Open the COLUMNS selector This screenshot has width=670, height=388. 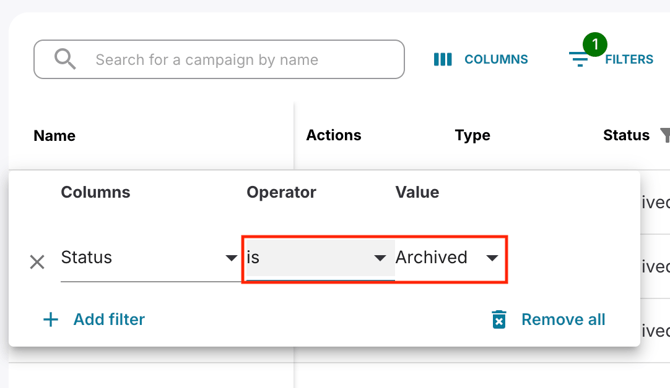pyautogui.click(x=481, y=59)
